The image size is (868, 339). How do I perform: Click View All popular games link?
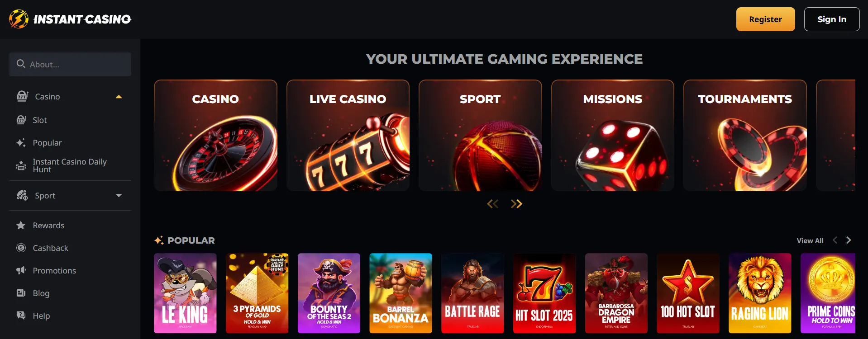coord(810,241)
